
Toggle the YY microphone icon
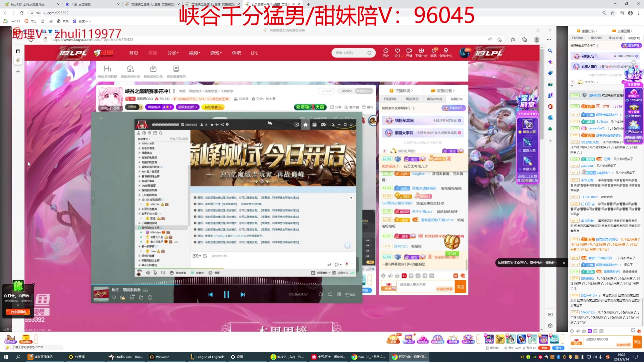155,273
